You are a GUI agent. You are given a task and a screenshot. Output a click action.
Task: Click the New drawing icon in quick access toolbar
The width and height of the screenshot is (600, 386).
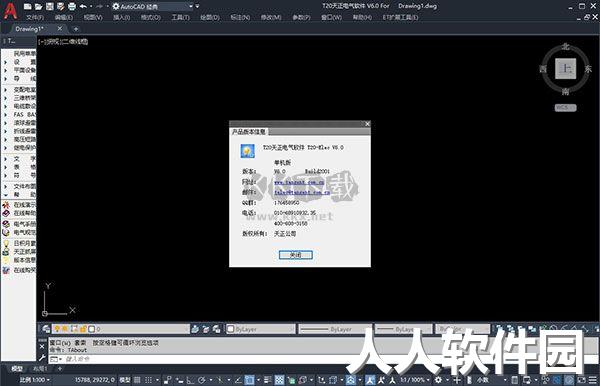coord(28,6)
